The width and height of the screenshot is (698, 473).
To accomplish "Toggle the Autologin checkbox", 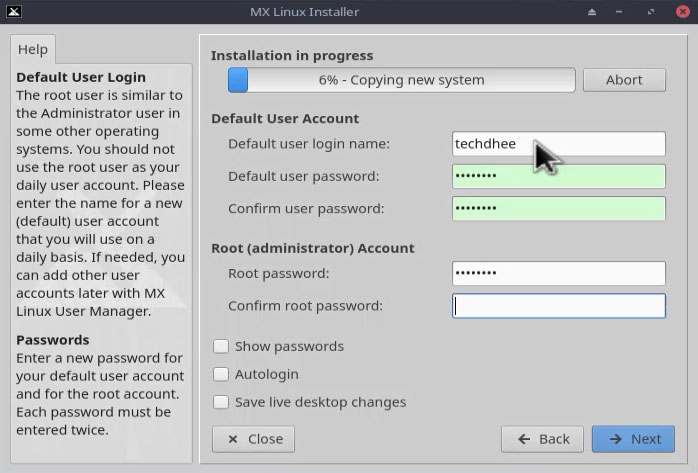I will (221, 374).
